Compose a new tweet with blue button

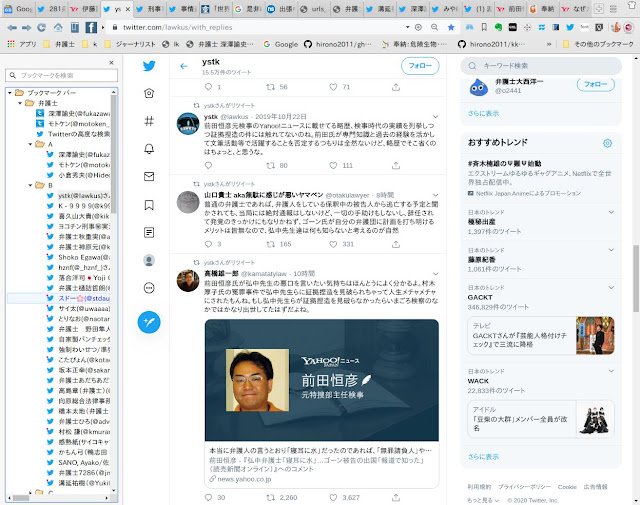coord(149,322)
